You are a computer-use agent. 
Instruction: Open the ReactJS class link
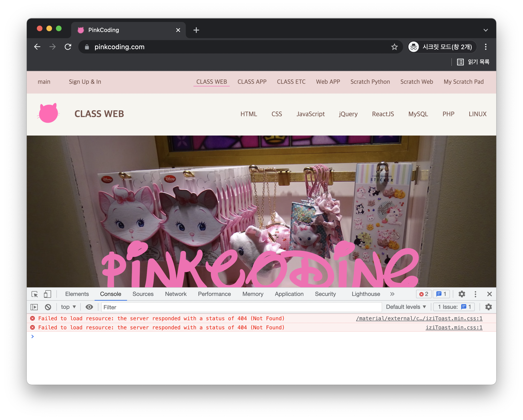[x=383, y=114]
